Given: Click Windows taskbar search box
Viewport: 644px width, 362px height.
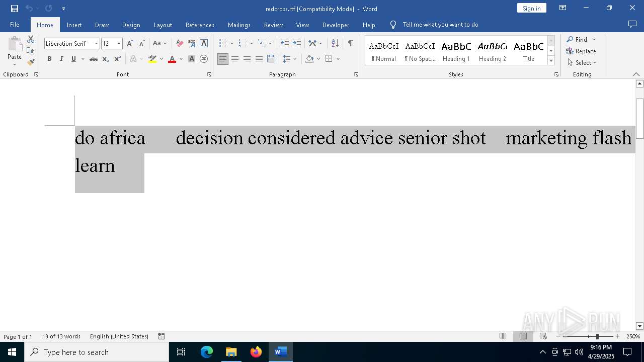Looking at the screenshot, I should pyautogui.click(x=97, y=352).
